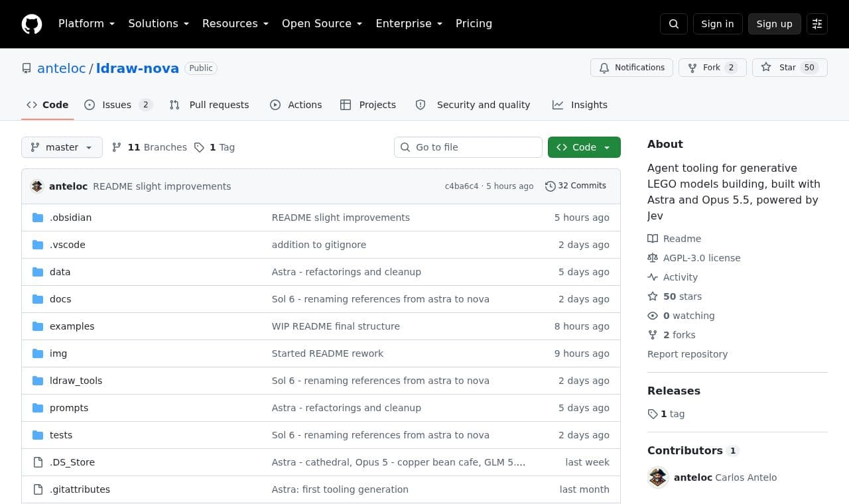View the 11 Branches link
Screen dimensions: 849x504
(149, 147)
